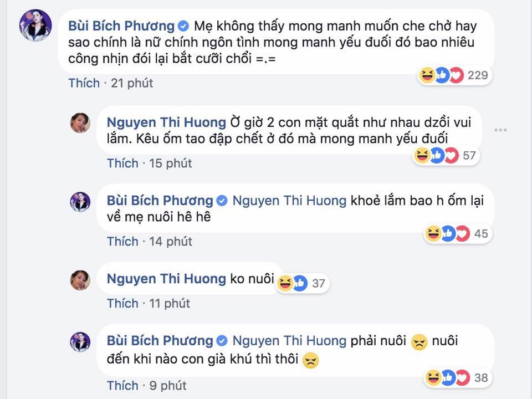This screenshot has height=399, width=532.
Task: Click the verified badge on the top comment's author
Action: point(183,26)
